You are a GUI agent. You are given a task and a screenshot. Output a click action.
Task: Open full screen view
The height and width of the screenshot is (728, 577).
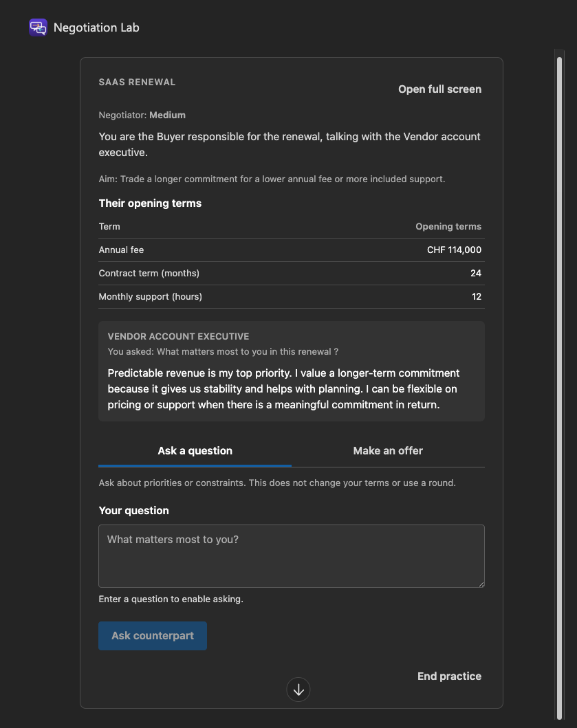tap(439, 89)
